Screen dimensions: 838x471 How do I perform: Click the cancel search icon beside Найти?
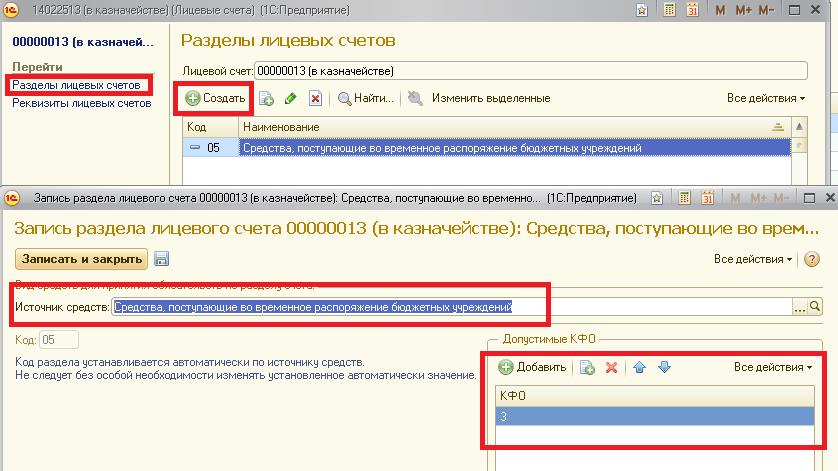tap(415, 98)
